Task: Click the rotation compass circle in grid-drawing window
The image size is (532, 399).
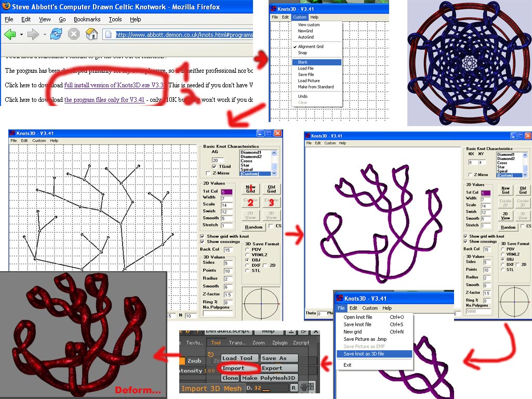Action: click(x=261, y=304)
